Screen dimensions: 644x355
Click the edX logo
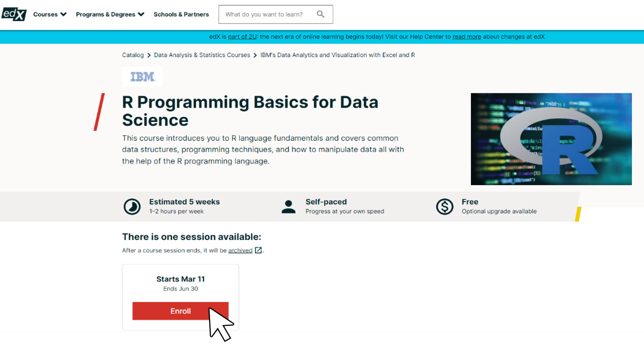13,14
